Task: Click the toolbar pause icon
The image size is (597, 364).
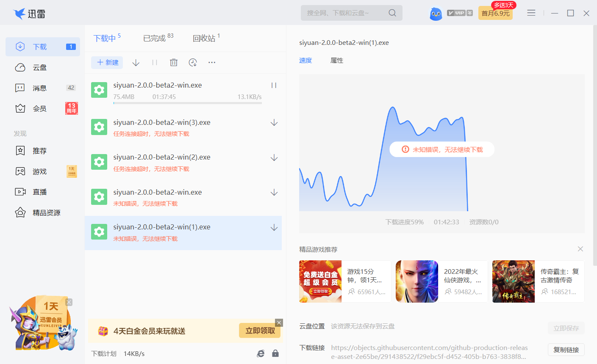Action: (155, 63)
